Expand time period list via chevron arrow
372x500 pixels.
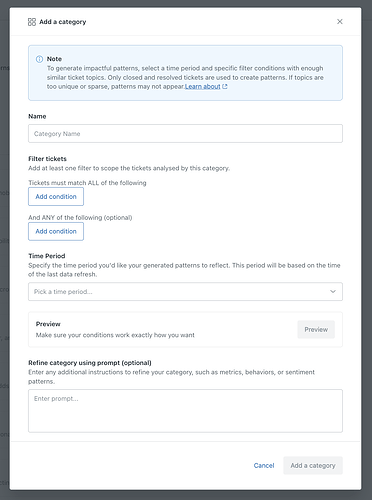point(333,292)
